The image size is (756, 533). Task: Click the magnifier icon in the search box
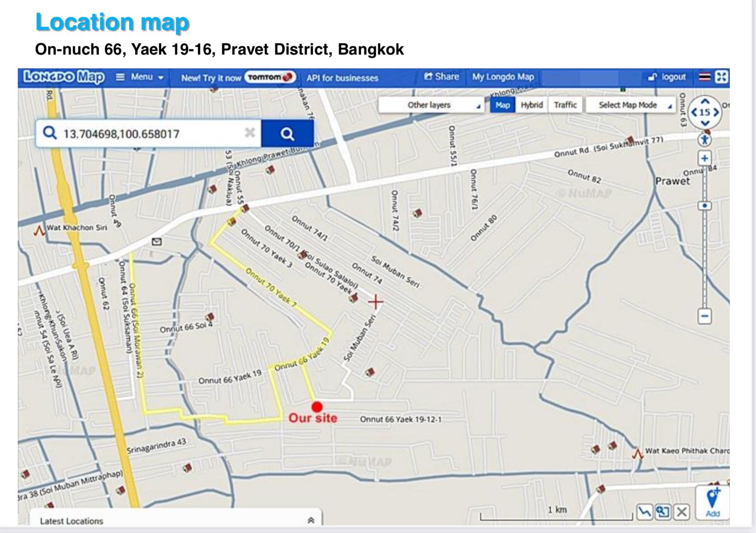pos(49,133)
